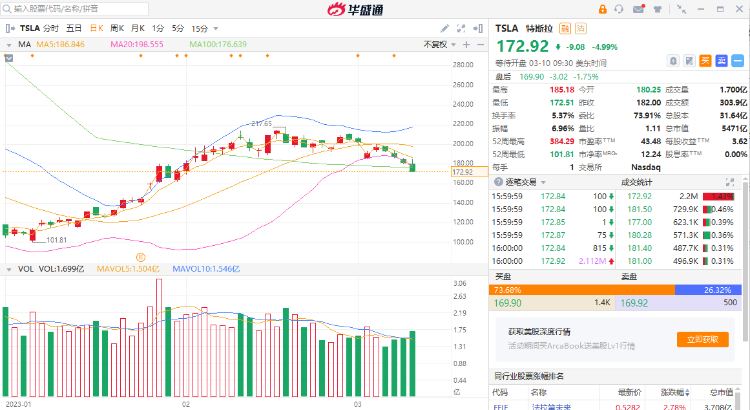This screenshot has width=750, height=410.
Task: Click the 2.112M trade volume entry
Action: point(592,261)
